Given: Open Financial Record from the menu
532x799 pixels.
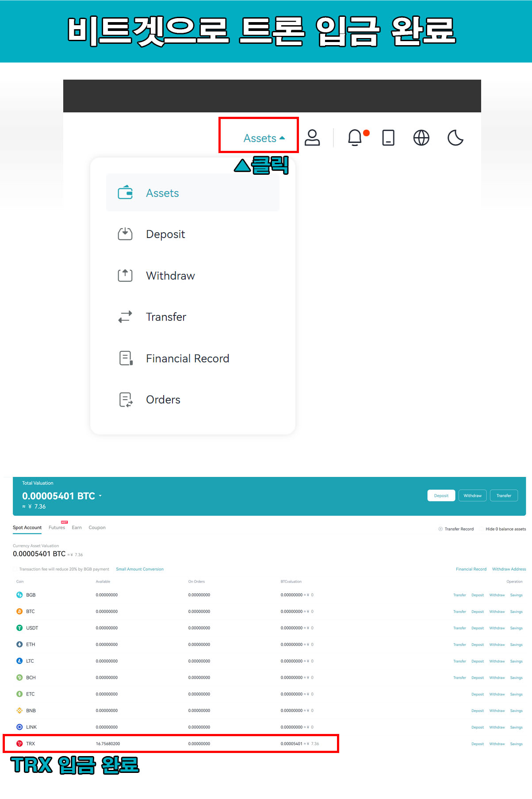Looking at the screenshot, I should (192, 358).
